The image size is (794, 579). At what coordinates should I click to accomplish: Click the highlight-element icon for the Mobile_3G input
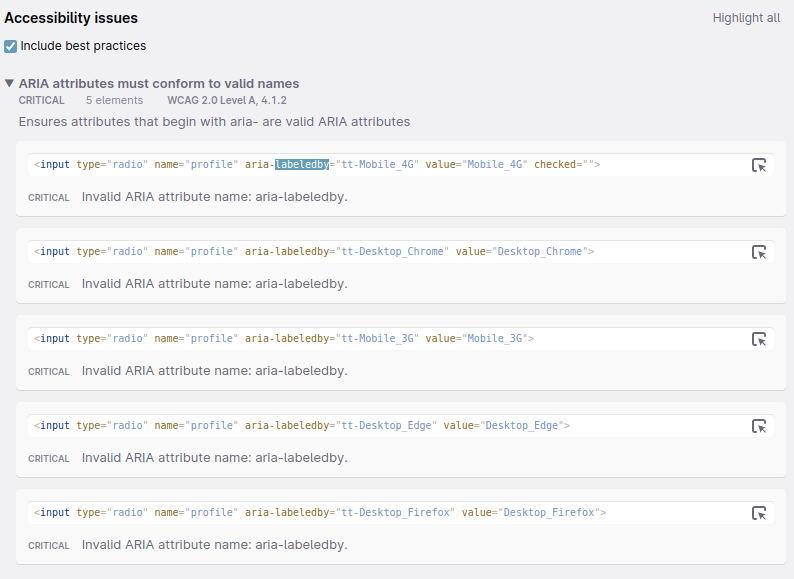pyautogui.click(x=759, y=339)
